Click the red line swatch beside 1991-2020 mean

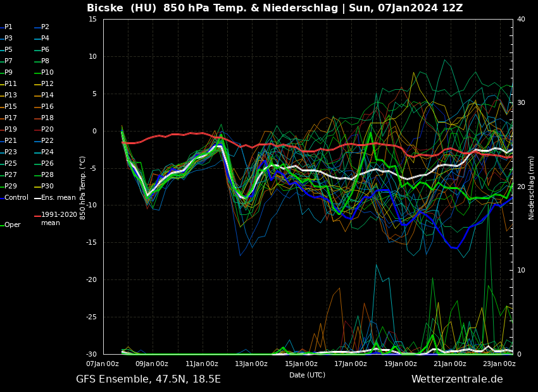pos(37,216)
